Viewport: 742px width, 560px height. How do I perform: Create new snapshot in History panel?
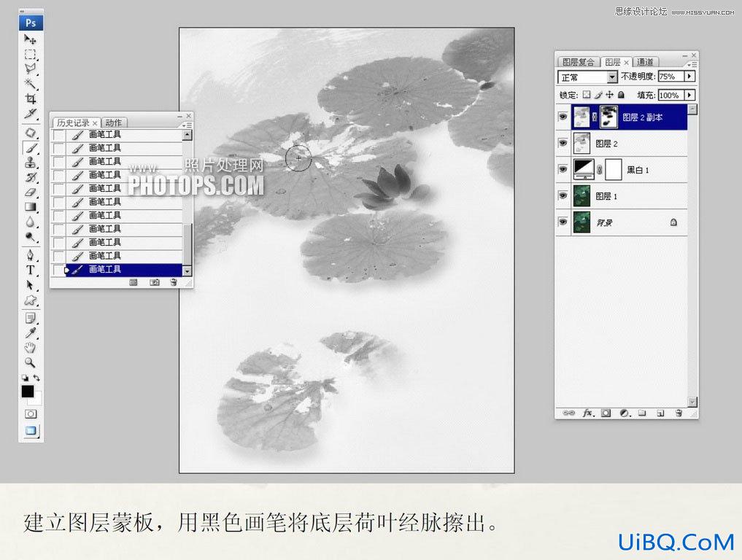tap(154, 282)
